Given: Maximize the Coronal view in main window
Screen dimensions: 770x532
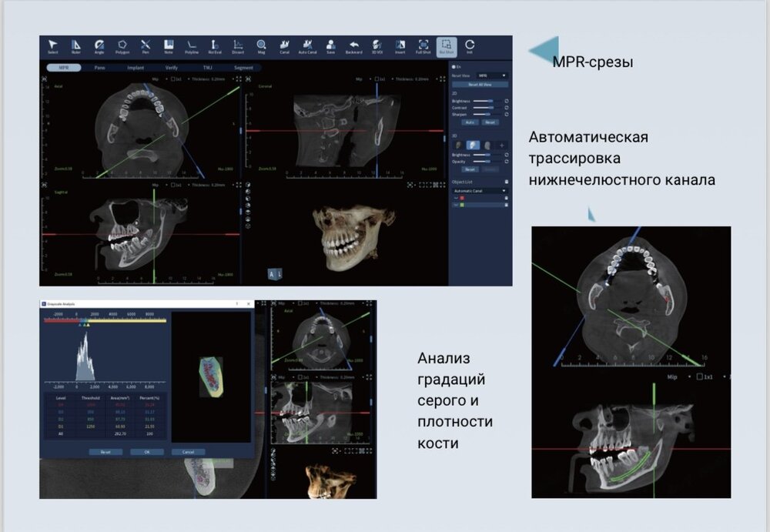Looking at the screenshot, I should pos(443,79).
